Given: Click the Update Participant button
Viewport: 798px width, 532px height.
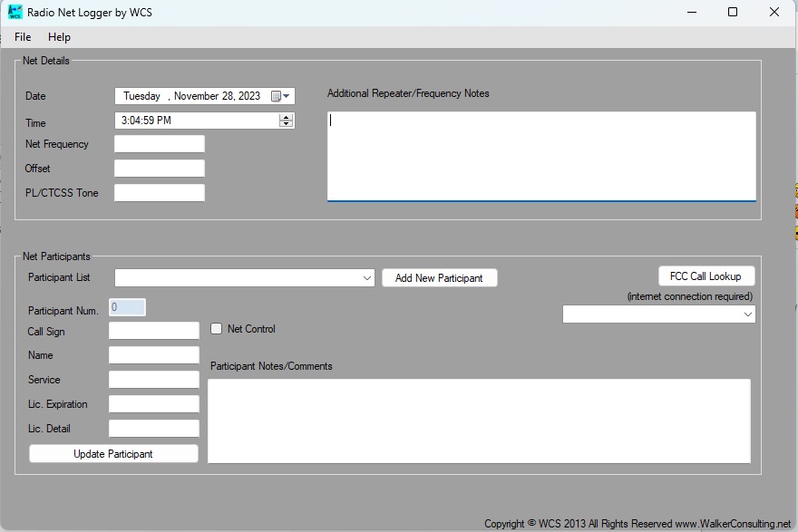Looking at the screenshot, I should pos(113,454).
